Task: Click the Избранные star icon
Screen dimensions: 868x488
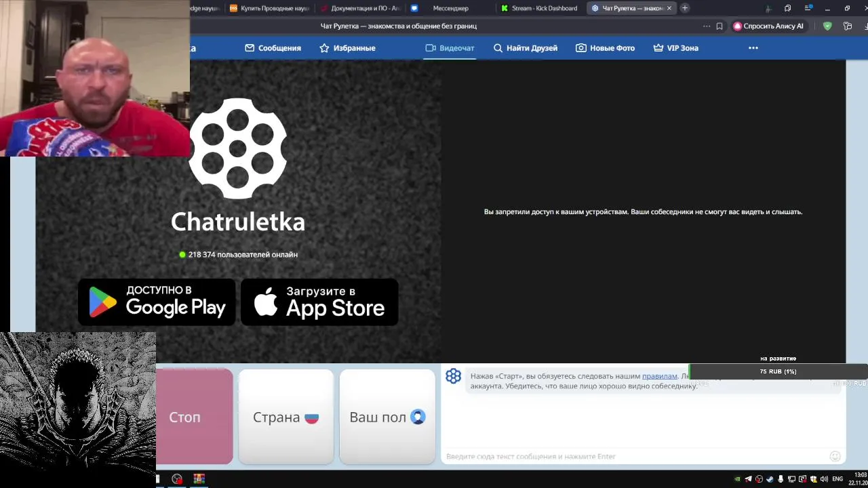Action: tap(324, 48)
